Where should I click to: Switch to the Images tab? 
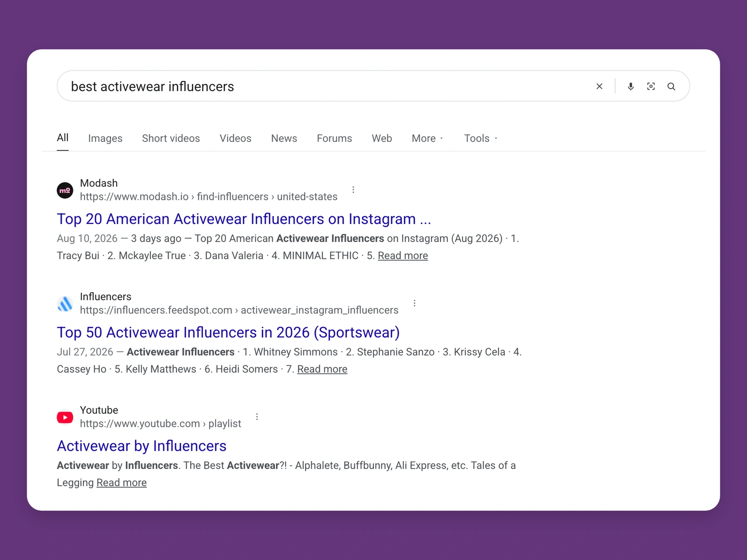(105, 138)
